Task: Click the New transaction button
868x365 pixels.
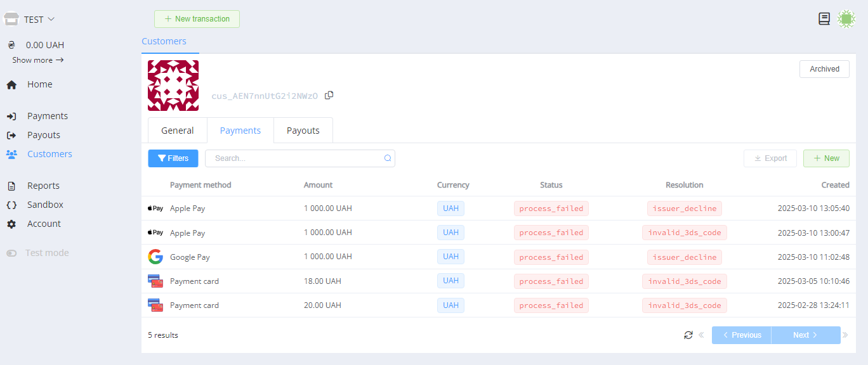Action: point(197,19)
